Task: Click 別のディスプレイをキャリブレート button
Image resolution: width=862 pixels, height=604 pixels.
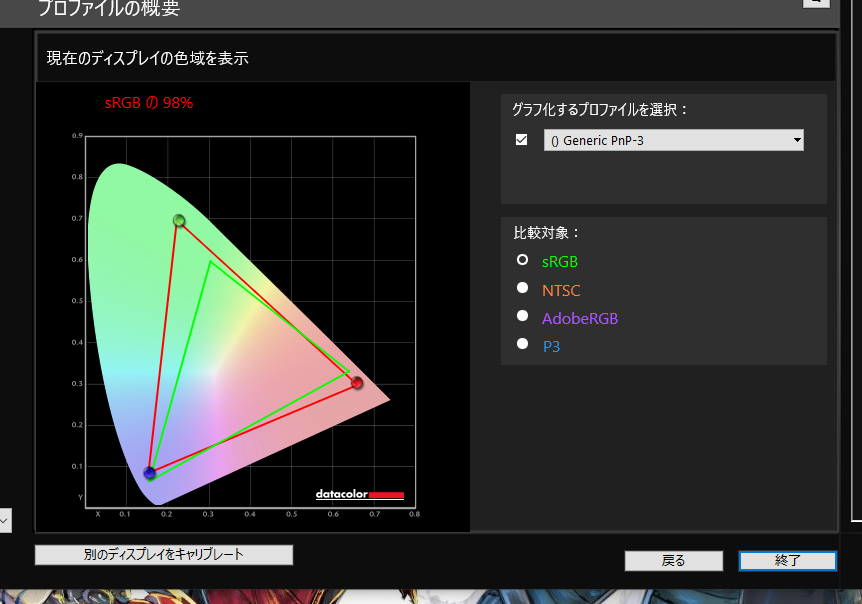Action: [x=164, y=555]
